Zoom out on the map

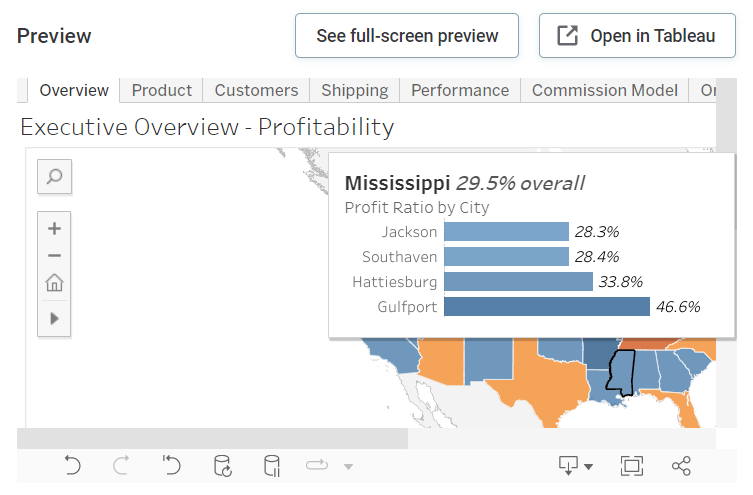[x=54, y=255]
